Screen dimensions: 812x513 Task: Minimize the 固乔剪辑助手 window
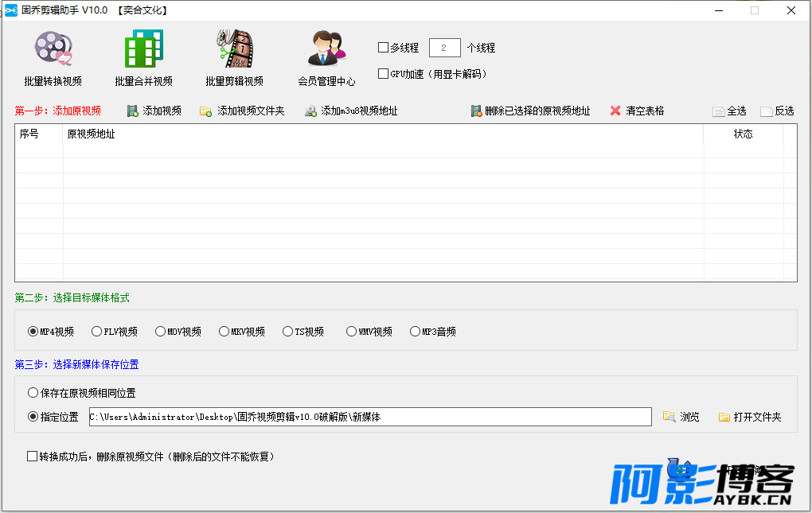[719, 10]
